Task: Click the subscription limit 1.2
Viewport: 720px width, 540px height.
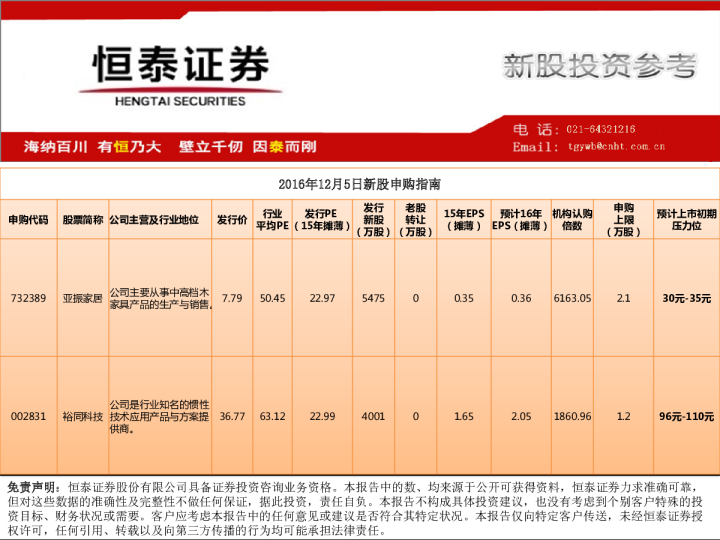Action: 624,416
